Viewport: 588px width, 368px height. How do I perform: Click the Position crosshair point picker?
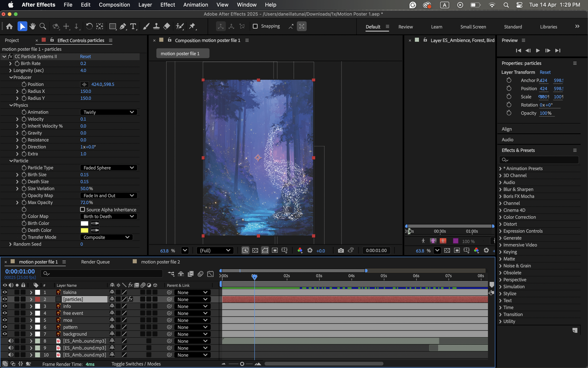tap(84, 85)
